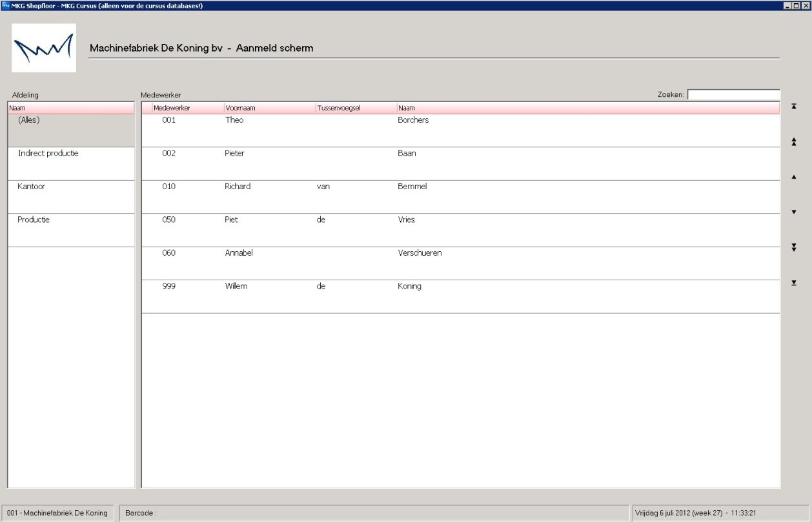The width and height of the screenshot is (812, 523).
Task: Click surname Vries
Action: (x=406, y=220)
